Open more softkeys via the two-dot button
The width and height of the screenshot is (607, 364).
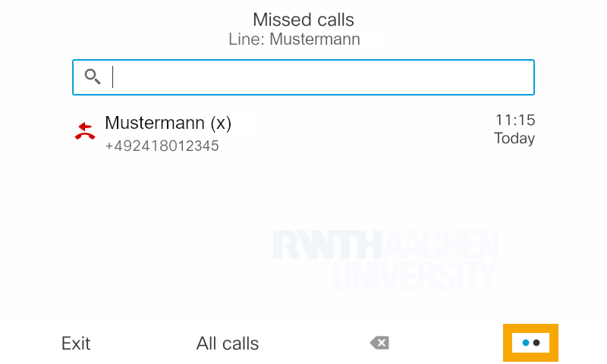click(531, 343)
